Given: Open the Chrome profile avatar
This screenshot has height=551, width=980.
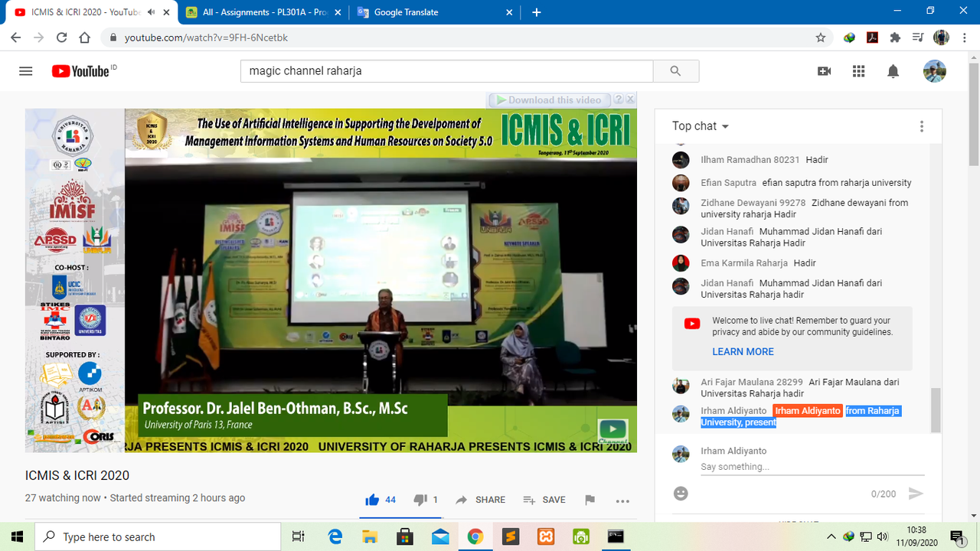Looking at the screenshot, I should [941, 37].
